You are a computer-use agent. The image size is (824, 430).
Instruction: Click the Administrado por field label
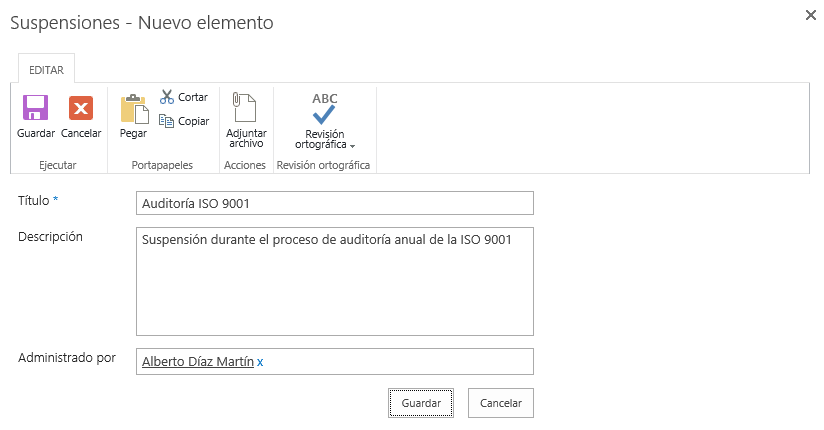[66, 357]
